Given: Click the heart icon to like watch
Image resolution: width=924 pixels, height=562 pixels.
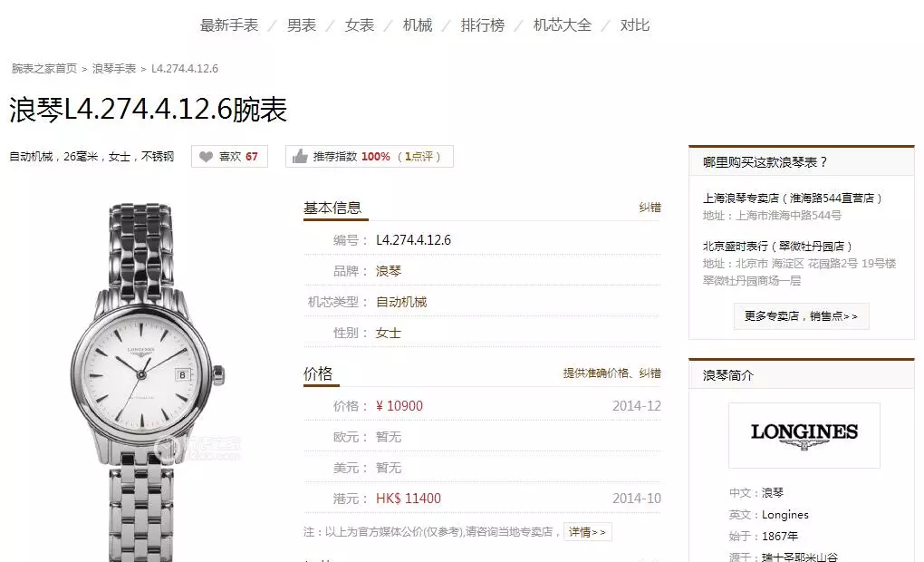Looking at the screenshot, I should [206, 156].
